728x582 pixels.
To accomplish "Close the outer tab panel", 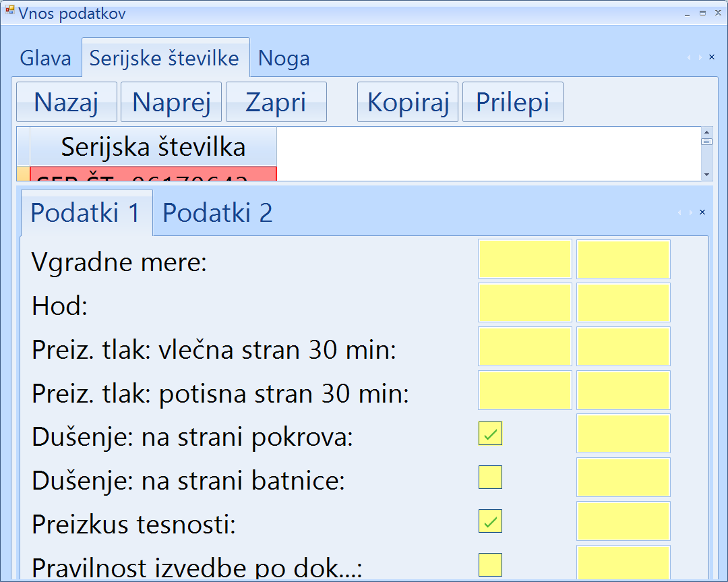I will click(712, 57).
